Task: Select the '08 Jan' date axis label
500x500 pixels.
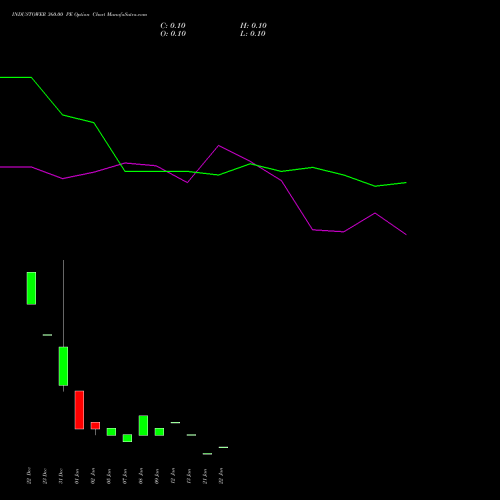Action: (x=141, y=476)
